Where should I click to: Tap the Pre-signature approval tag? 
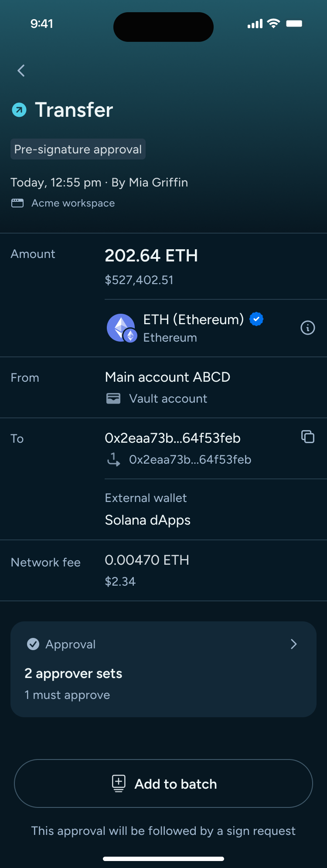78,149
